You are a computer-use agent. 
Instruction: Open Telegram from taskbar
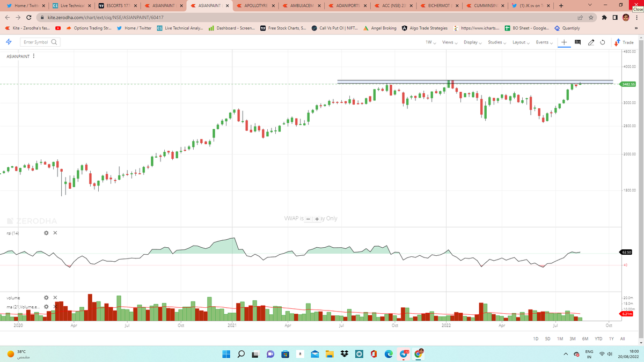click(405, 354)
